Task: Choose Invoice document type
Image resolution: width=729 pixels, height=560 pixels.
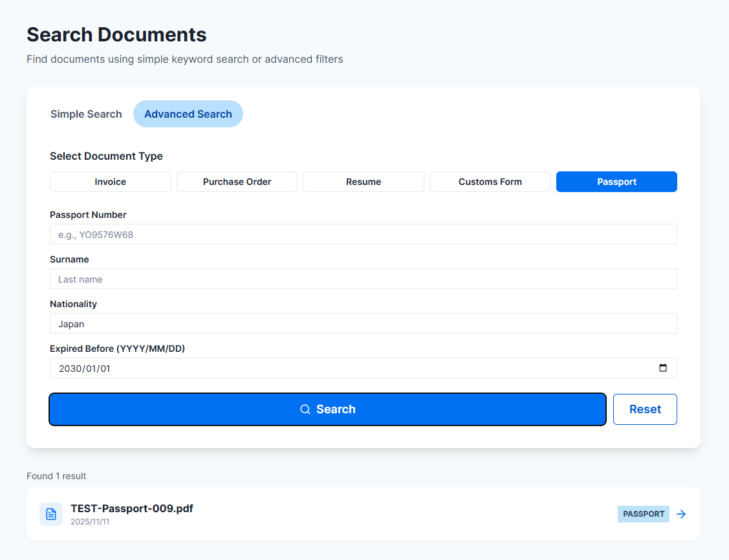Action: point(110,182)
